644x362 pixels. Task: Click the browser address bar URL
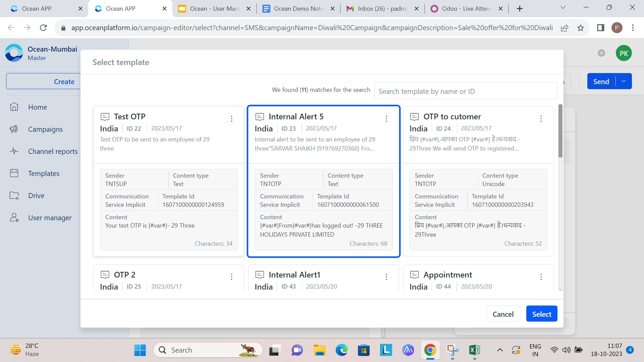click(x=312, y=28)
